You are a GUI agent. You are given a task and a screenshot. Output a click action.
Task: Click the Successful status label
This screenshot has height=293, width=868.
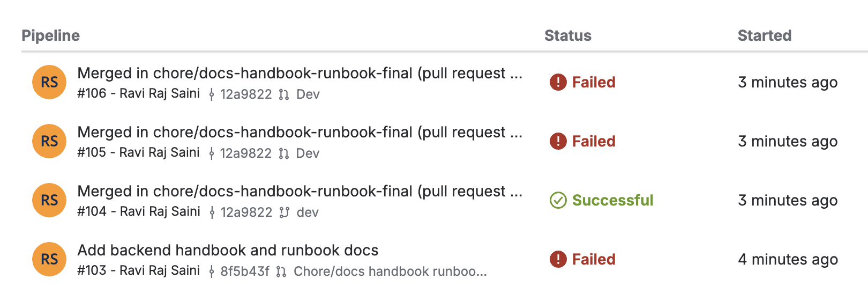point(613,200)
